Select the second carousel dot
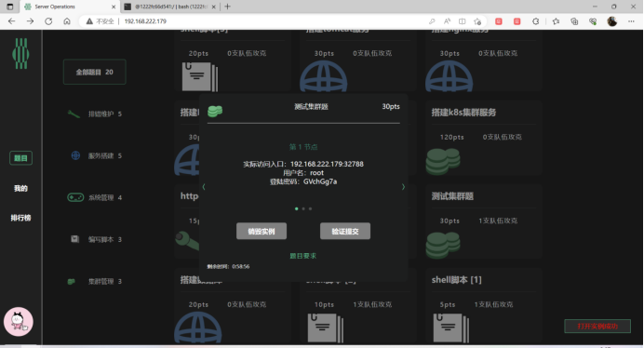Viewport: 644px width, 348px height. pos(303,208)
